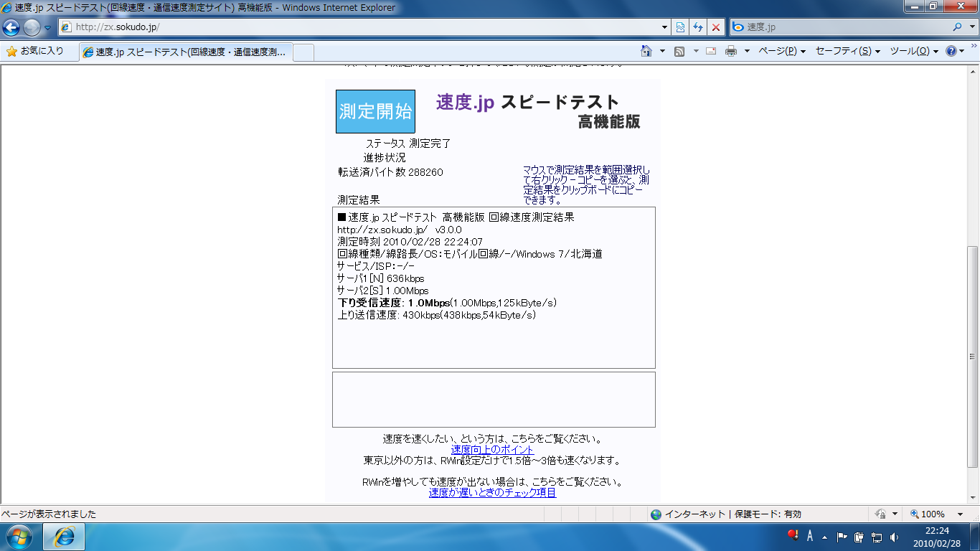The width and height of the screenshot is (980, 551).
Task: Open the ページ(P) menu
Action: 782,51
